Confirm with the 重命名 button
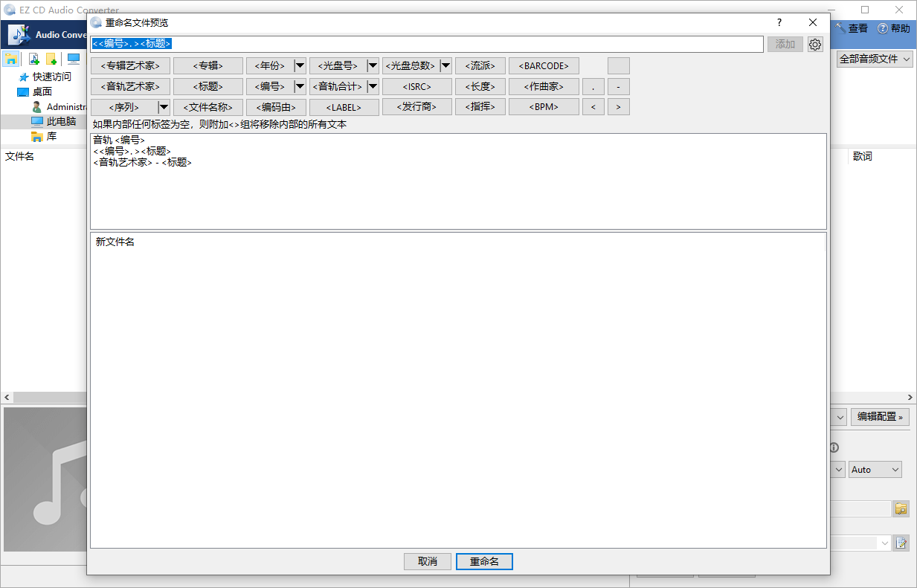917x588 pixels. 484,561
